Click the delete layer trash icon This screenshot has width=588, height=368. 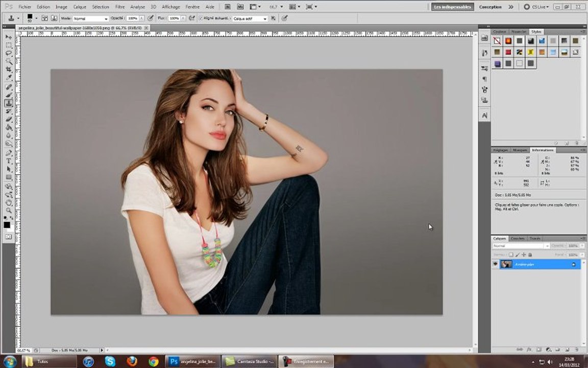577,350
